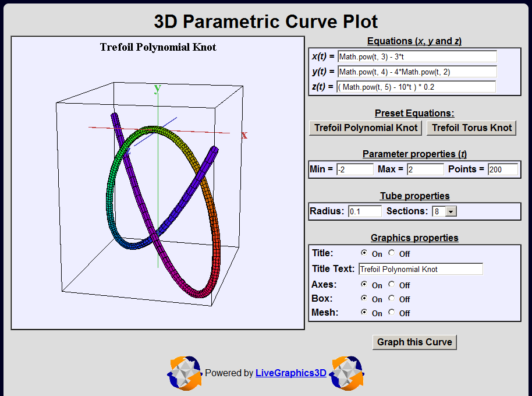
Task: Turn Title Off
Action: pyautogui.click(x=392, y=253)
